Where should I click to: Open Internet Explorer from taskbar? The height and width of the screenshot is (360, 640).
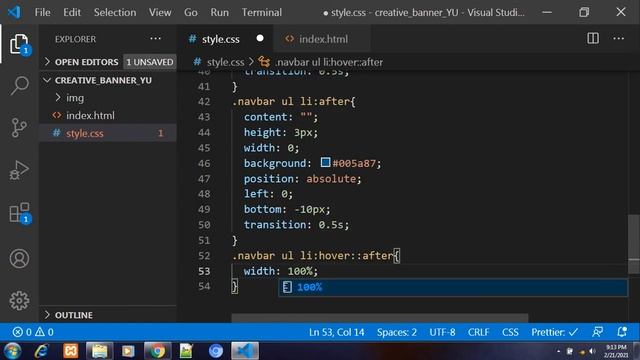pos(42,351)
